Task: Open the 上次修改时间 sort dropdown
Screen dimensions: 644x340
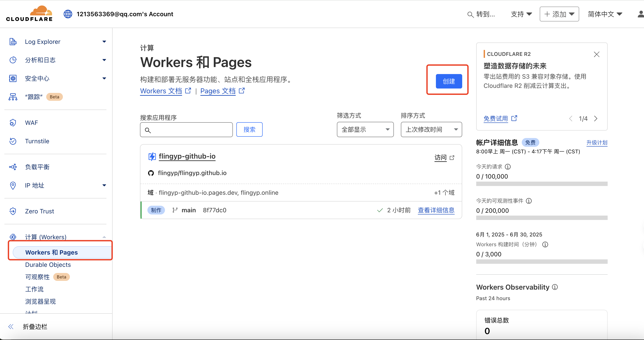Action: tap(431, 129)
